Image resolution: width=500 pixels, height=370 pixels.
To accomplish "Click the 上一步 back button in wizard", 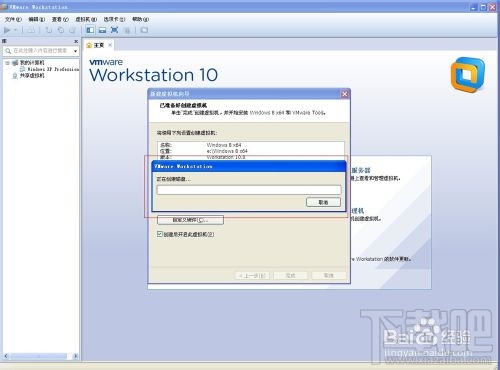I will tap(252, 276).
